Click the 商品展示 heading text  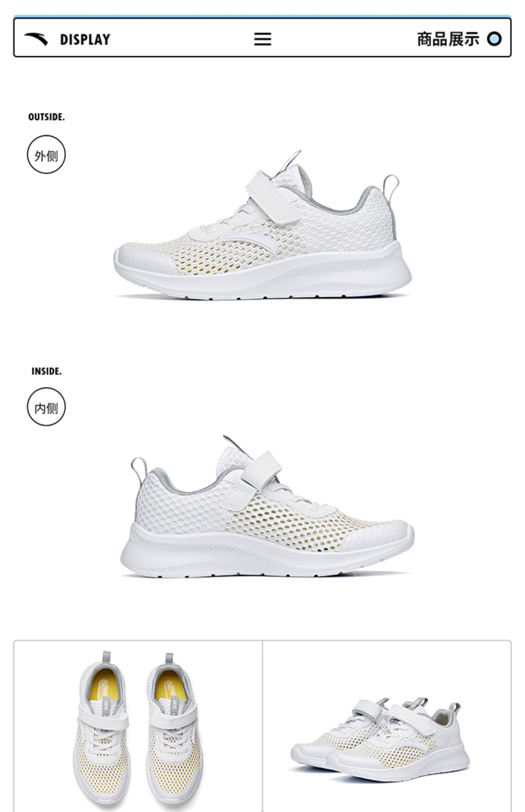pyautogui.click(x=448, y=39)
